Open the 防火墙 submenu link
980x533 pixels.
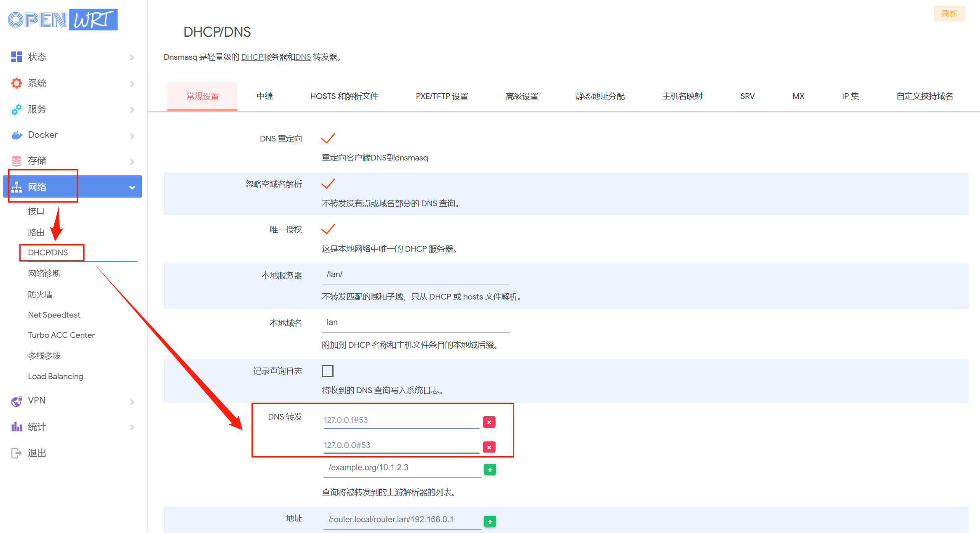40,295
